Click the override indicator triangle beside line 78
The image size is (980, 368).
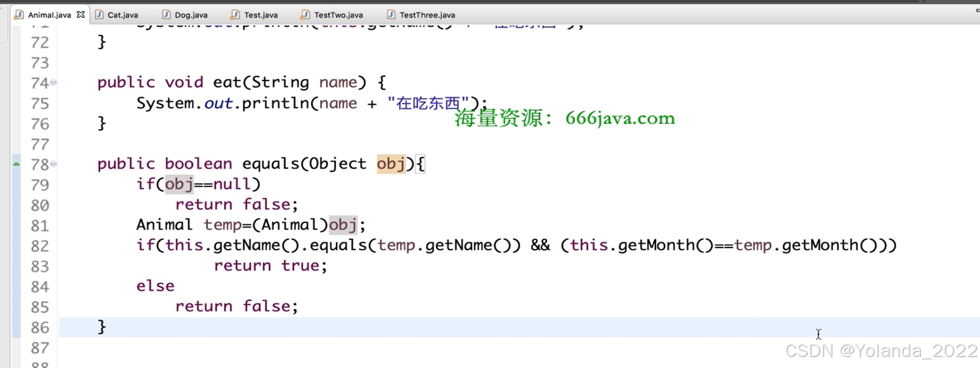(x=16, y=165)
